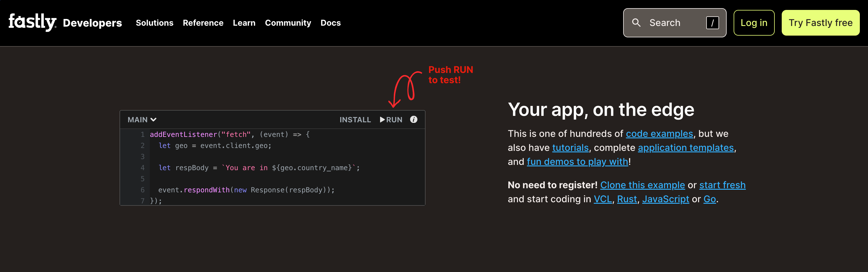The width and height of the screenshot is (868, 272).
Task: Click the search magnifier icon
Action: 636,22
